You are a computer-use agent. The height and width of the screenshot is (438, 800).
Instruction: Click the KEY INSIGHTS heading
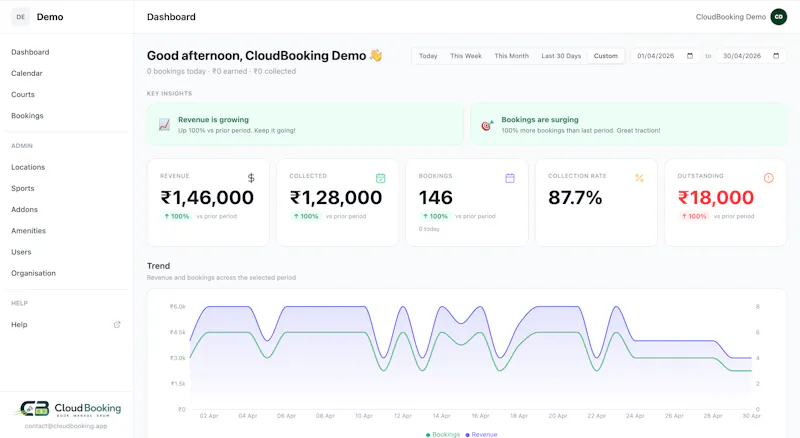click(169, 93)
